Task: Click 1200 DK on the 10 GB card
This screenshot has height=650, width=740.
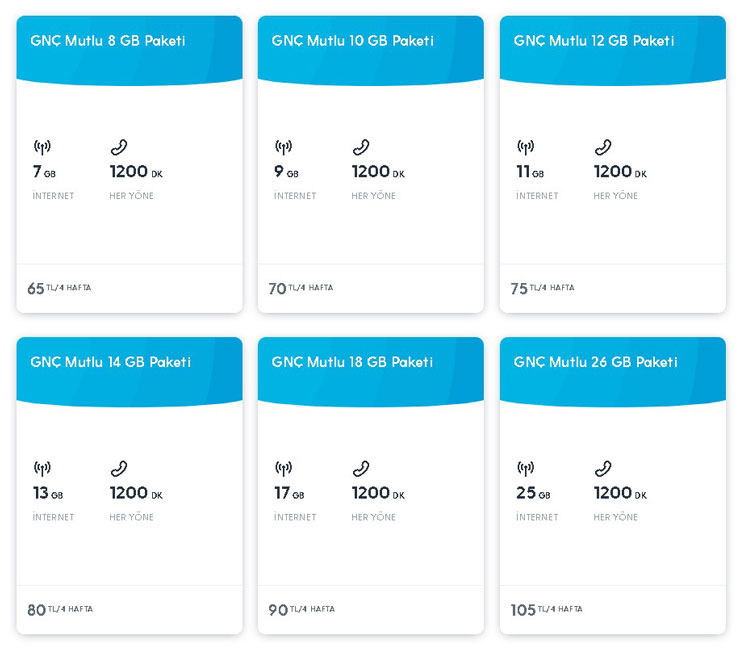Action: click(378, 172)
